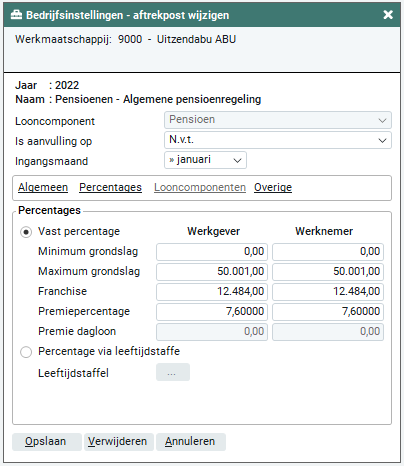Click the Werkgever Premiepercentage field

[x=212, y=312]
